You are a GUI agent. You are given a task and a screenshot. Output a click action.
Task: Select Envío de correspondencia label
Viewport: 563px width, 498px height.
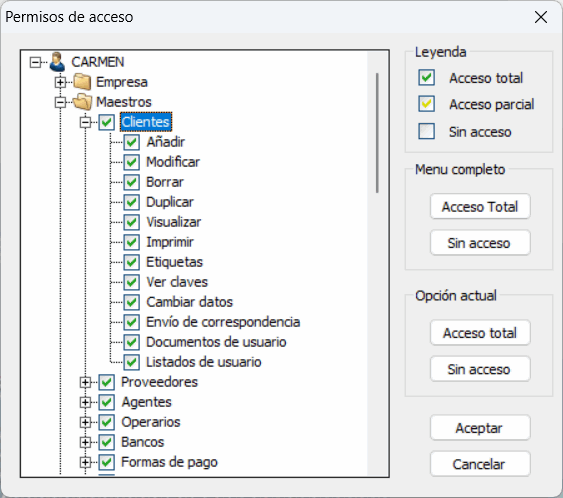[x=223, y=322]
